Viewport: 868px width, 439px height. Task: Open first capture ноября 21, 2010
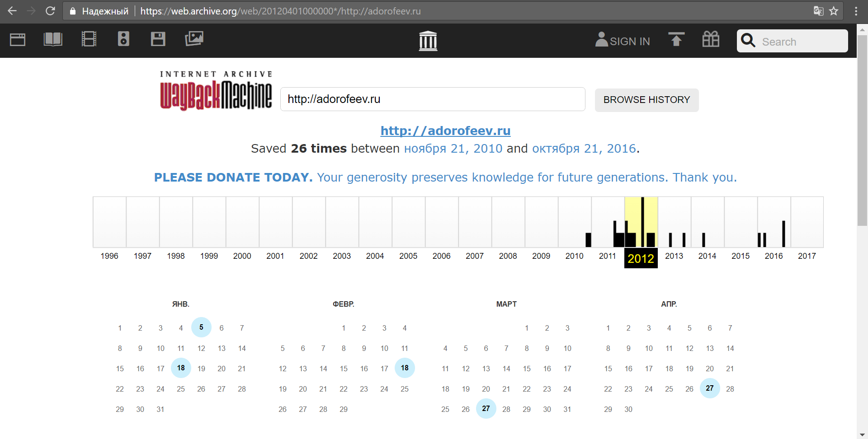point(453,149)
